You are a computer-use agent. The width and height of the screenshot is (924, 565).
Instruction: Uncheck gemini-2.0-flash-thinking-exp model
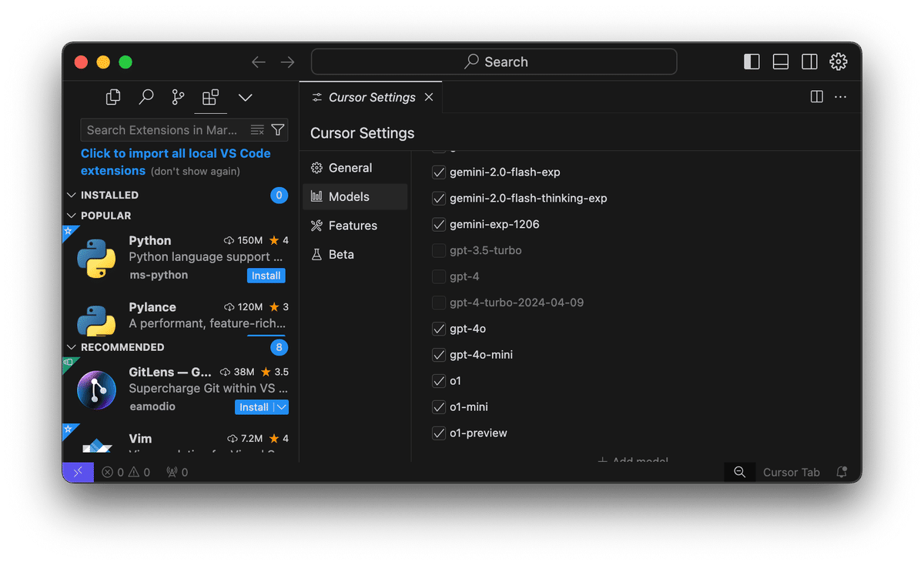(439, 199)
